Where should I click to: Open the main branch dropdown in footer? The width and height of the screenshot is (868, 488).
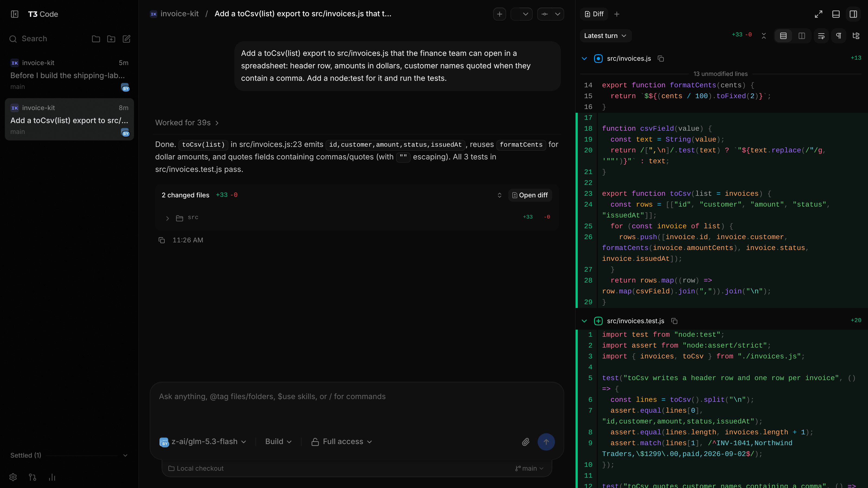coord(529,468)
